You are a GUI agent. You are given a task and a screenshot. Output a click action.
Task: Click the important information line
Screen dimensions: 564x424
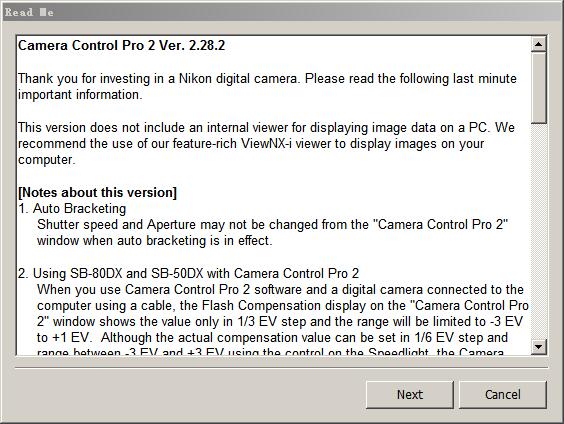(80, 95)
